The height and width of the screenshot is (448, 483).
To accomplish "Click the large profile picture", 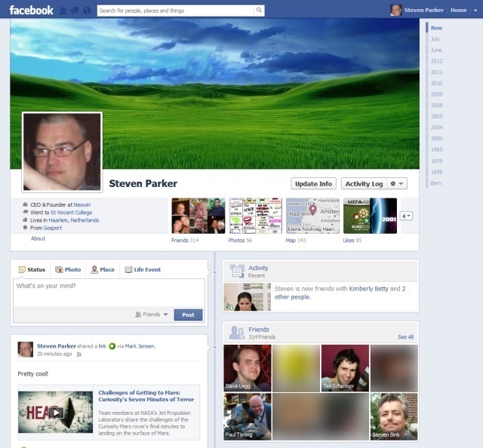I will click(x=62, y=152).
